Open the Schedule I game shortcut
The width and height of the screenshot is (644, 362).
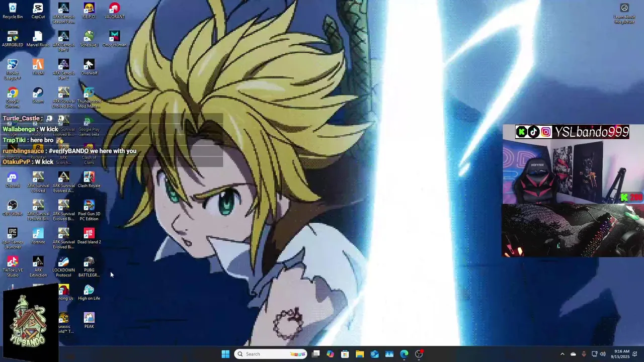click(89, 39)
